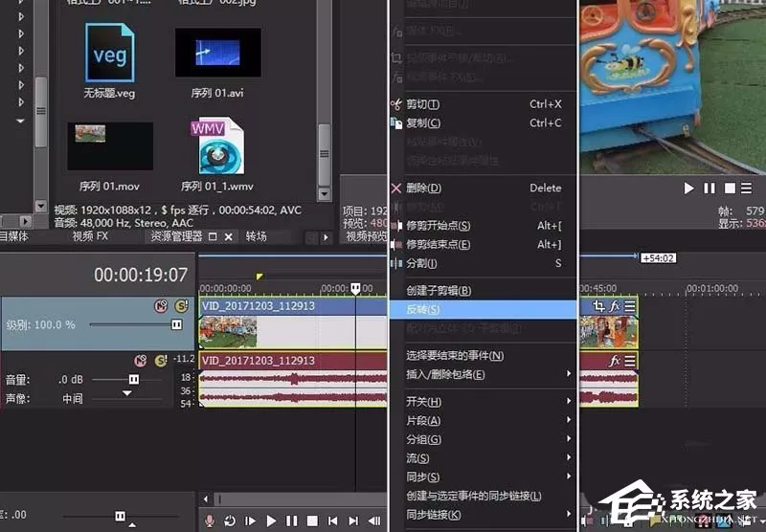766x532 pixels.
Task: Go to start in timeline transport
Action: [332, 521]
